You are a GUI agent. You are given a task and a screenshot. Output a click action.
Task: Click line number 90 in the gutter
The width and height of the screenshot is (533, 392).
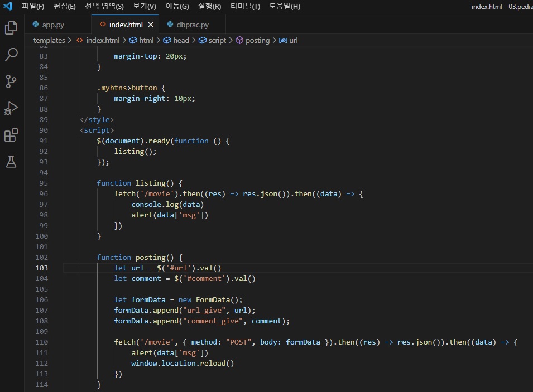click(44, 130)
